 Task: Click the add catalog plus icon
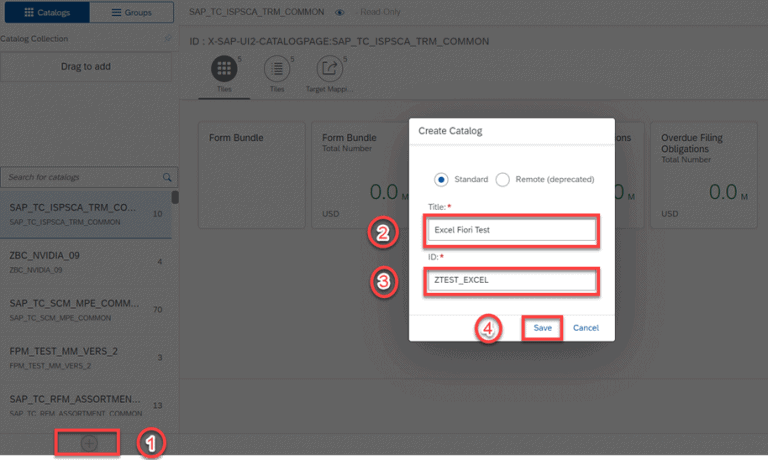88,442
